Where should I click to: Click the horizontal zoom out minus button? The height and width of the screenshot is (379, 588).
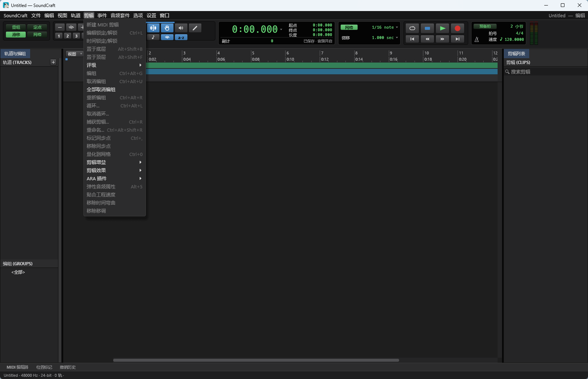pyautogui.click(x=60, y=27)
